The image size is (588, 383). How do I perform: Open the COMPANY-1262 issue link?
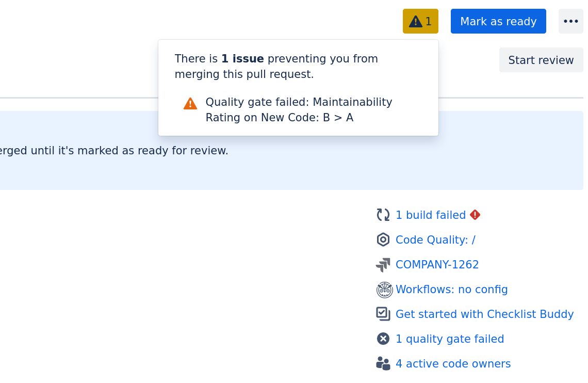coord(437,265)
